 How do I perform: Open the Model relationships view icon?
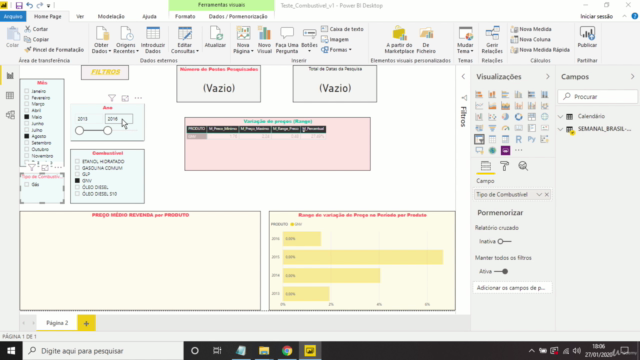10,115
